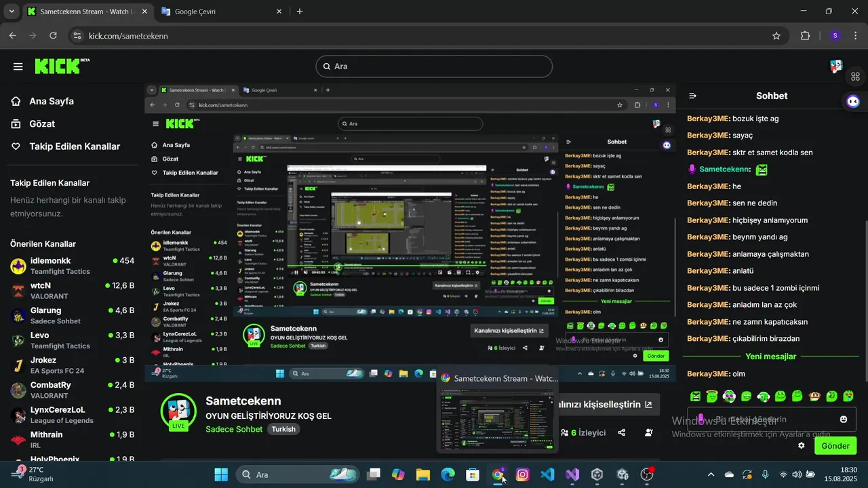Expand the system tray hidden icons chevron
Image resolution: width=868 pixels, height=488 pixels.
click(711, 474)
